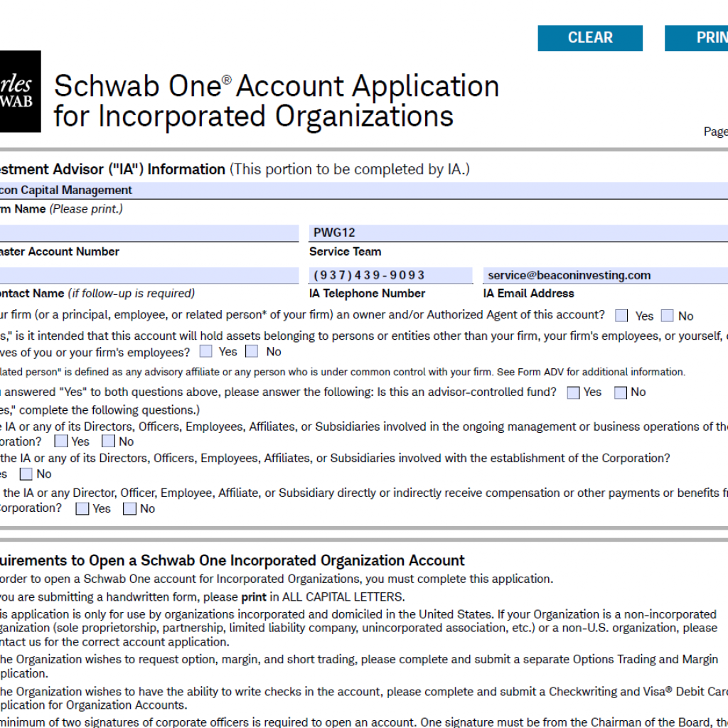Select No for receiving compensation from Corporation
The image size is (728, 728).
tap(129, 509)
